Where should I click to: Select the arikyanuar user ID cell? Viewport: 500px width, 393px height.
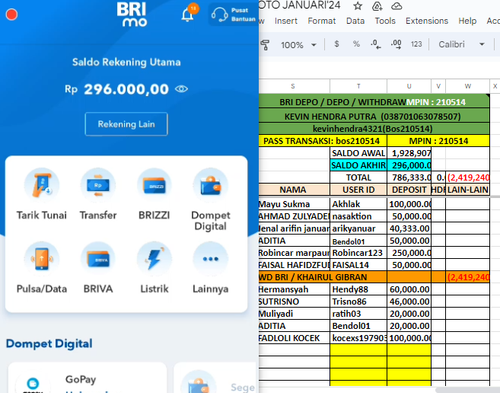point(358,228)
